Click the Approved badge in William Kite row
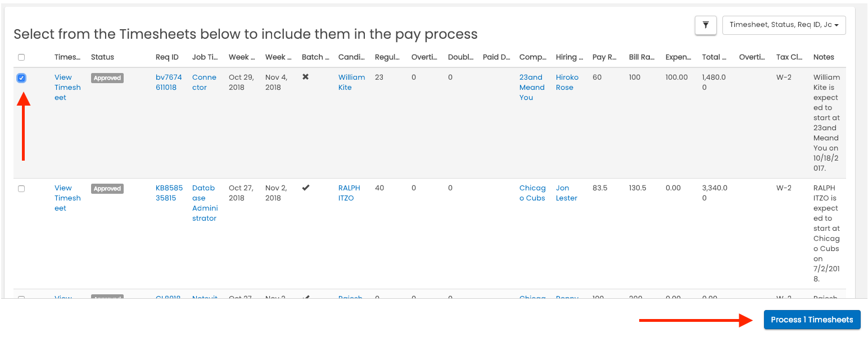The image size is (868, 337). tap(107, 78)
